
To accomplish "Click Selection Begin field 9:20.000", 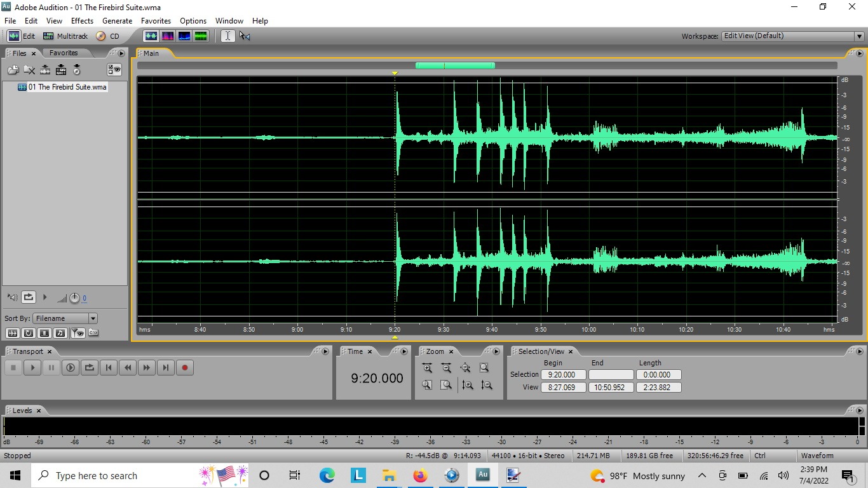I will coord(563,375).
